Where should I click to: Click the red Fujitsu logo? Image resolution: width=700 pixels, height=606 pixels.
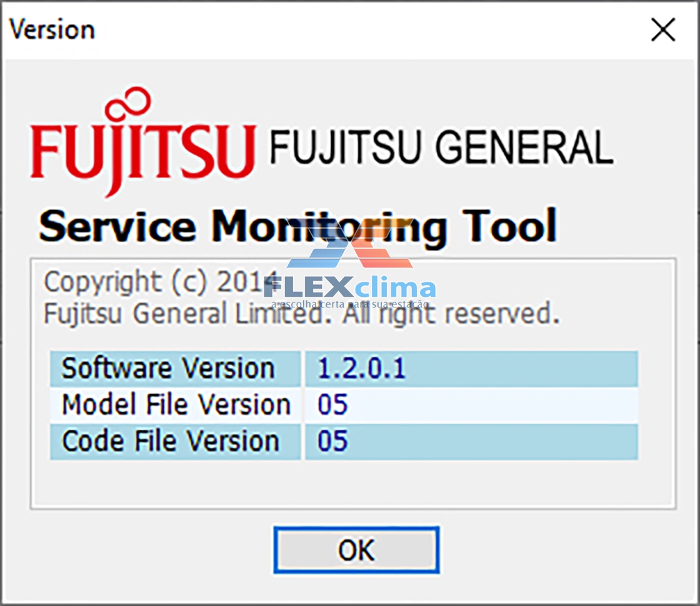tap(143, 142)
